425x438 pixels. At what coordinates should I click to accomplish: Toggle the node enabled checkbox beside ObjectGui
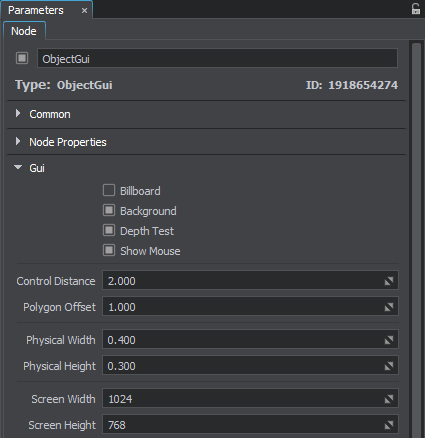(x=22, y=58)
